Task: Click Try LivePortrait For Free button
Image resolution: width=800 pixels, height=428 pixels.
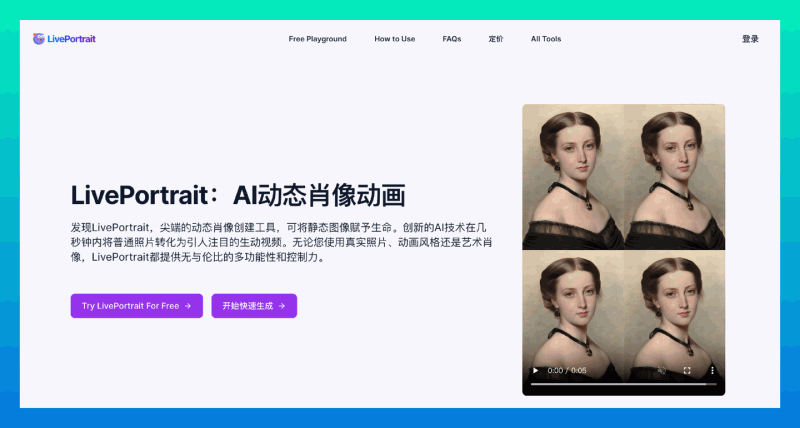Action: 137,306
